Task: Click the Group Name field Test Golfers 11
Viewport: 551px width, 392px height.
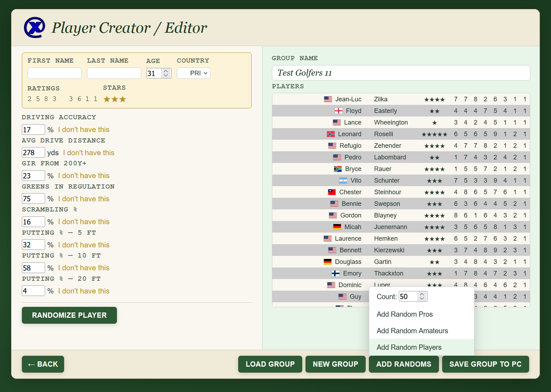Action: (401, 73)
